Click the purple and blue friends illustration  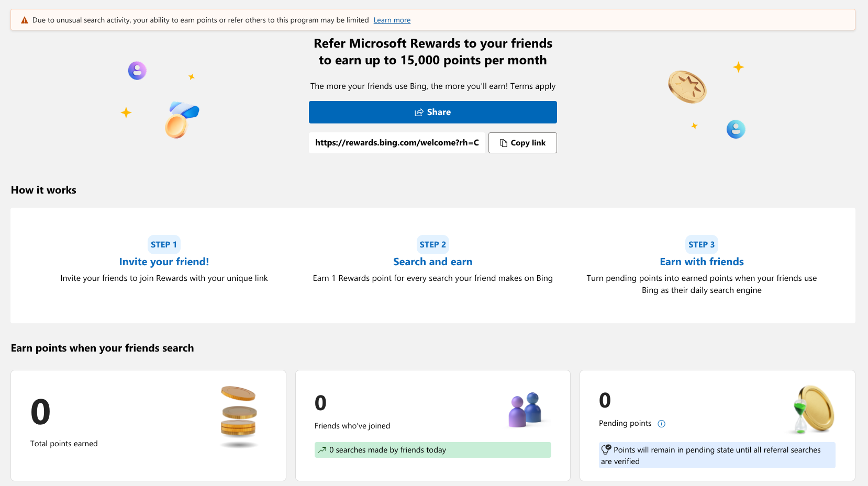[x=527, y=410]
